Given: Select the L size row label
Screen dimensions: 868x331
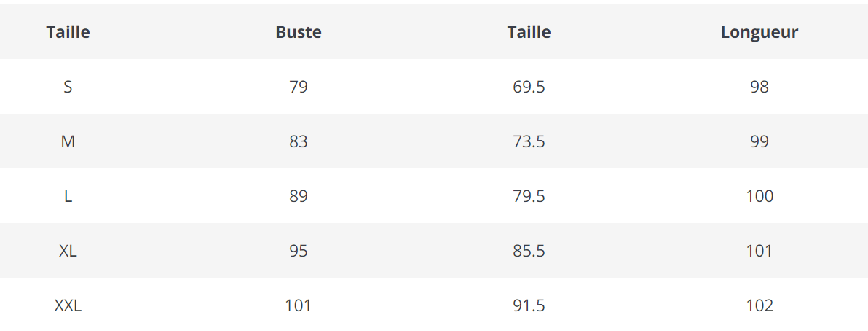Looking at the screenshot, I should tap(68, 196).
